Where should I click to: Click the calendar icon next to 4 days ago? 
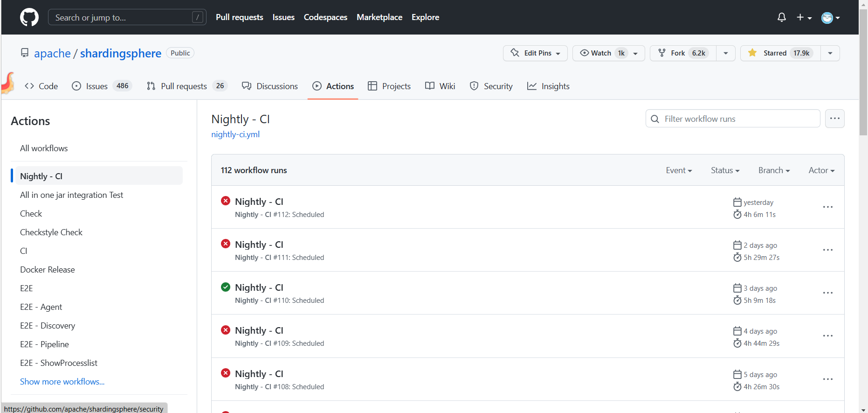737,331
